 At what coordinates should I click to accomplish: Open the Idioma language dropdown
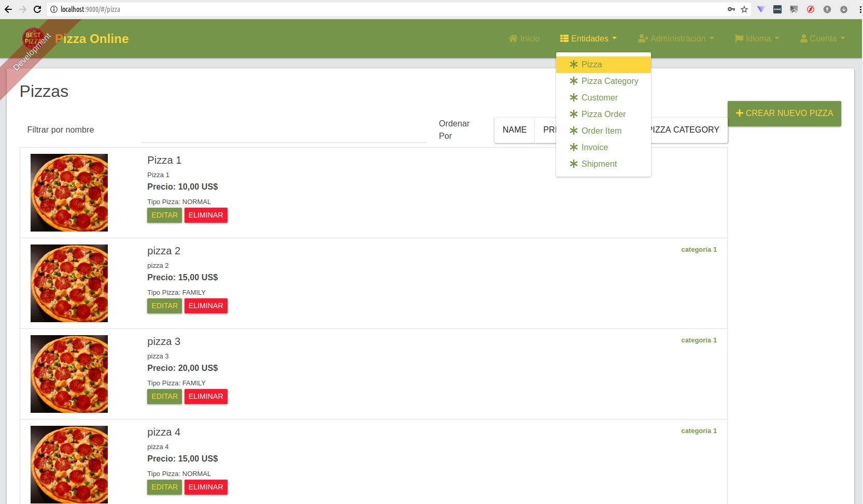point(757,38)
